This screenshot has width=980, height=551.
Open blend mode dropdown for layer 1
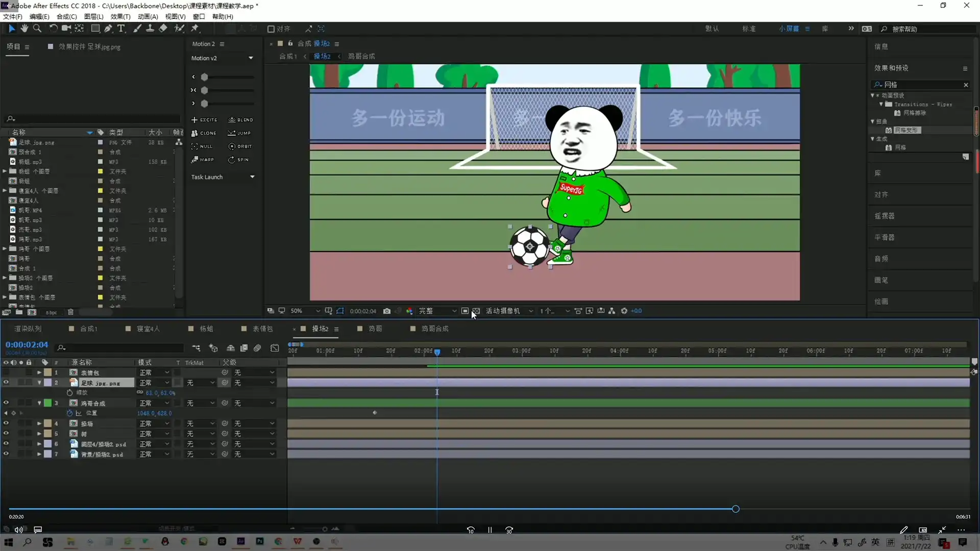154,372
